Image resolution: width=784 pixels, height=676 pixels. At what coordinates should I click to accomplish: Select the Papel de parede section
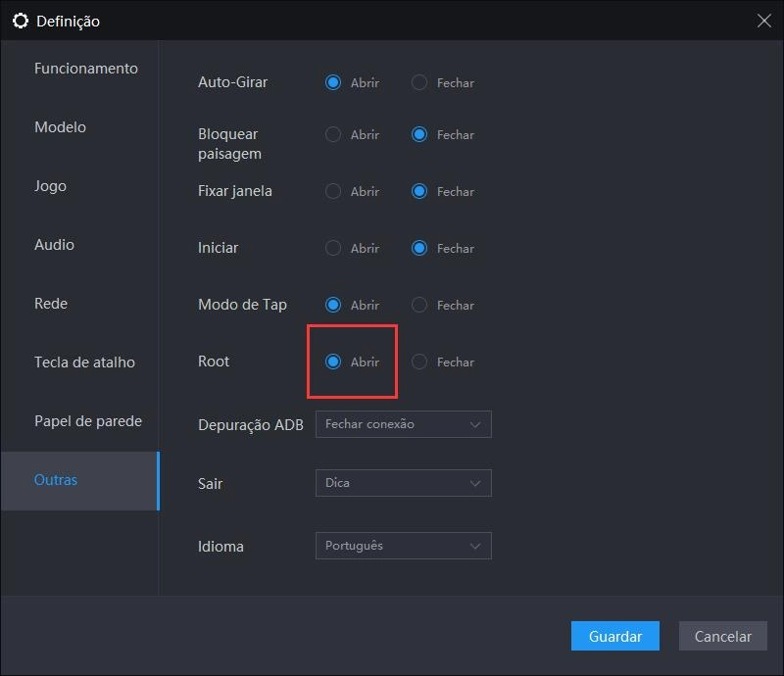(85, 420)
